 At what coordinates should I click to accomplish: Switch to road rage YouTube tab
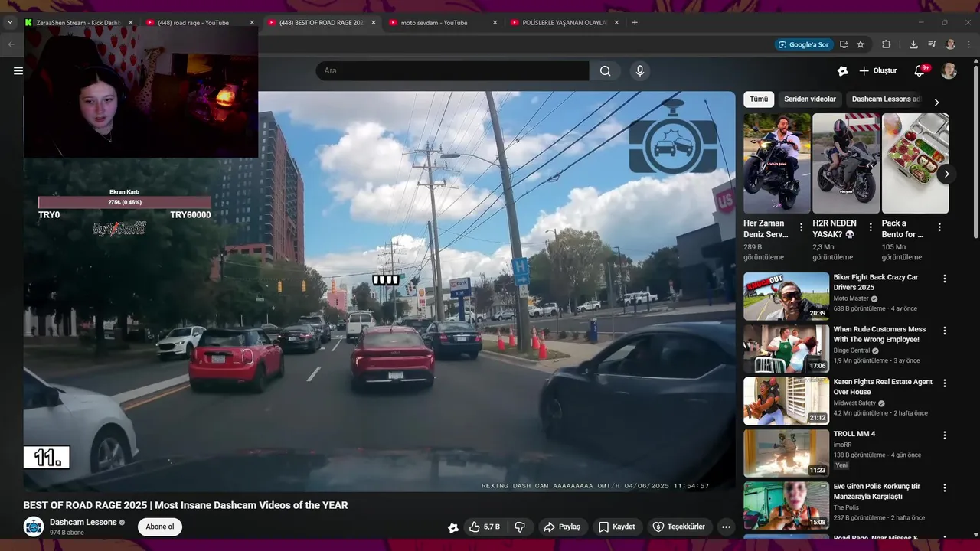(x=199, y=23)
